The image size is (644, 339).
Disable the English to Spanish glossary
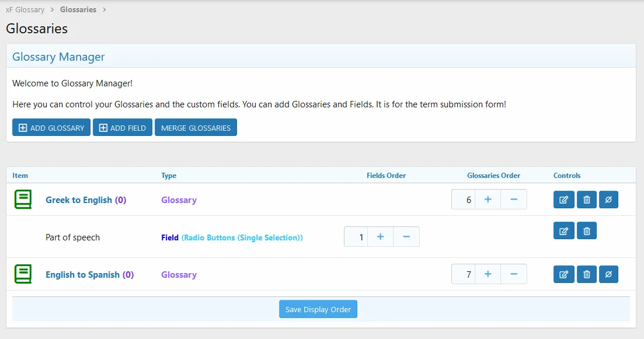[x=608, y=274]
